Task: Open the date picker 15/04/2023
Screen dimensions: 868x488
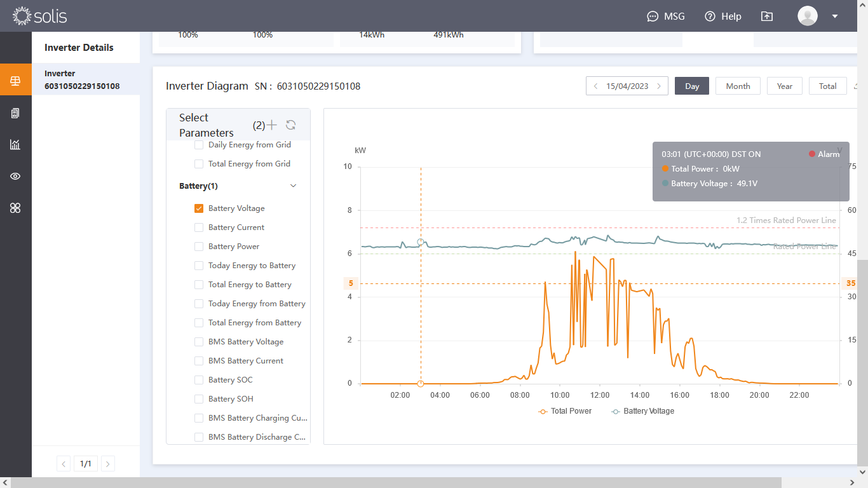Action: (x=627, y=86)
